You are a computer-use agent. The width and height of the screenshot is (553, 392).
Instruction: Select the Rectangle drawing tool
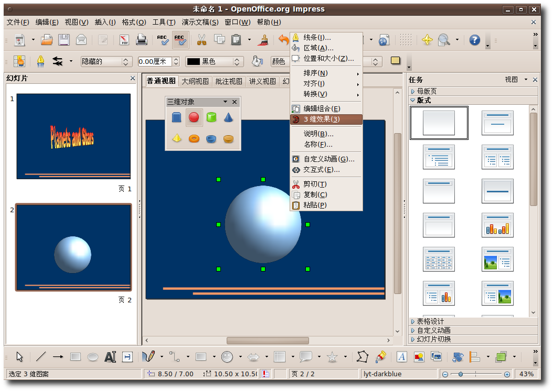(x=76, y=357)
